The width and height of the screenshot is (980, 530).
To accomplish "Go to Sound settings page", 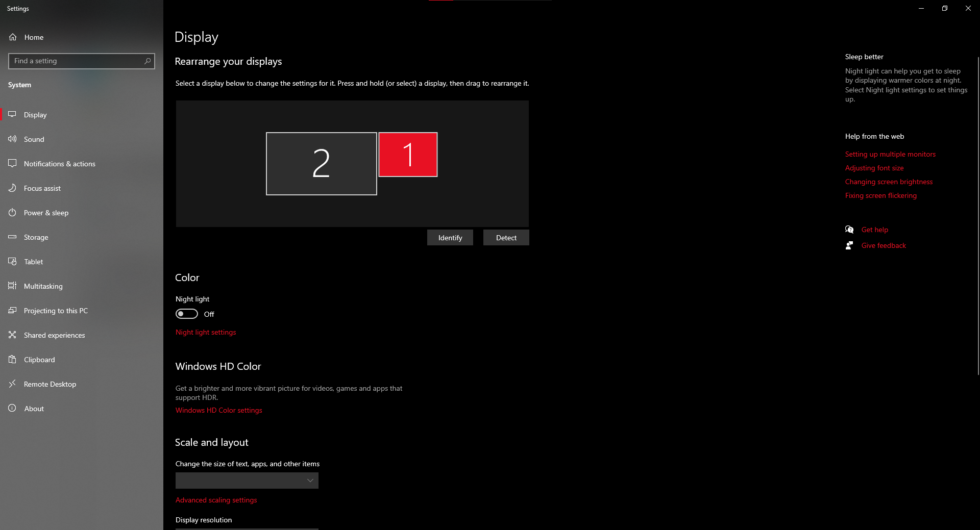I will [x=82, y=139].
